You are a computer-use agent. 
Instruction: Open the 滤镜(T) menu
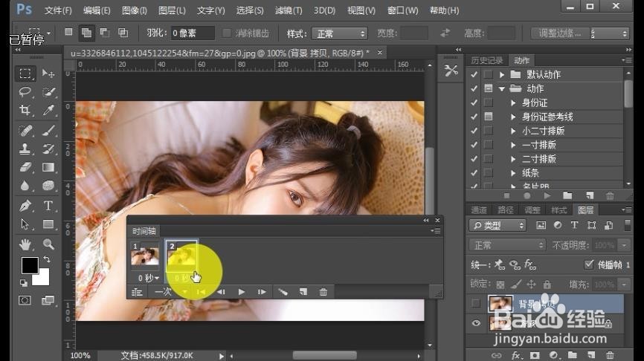pos(289,10)
